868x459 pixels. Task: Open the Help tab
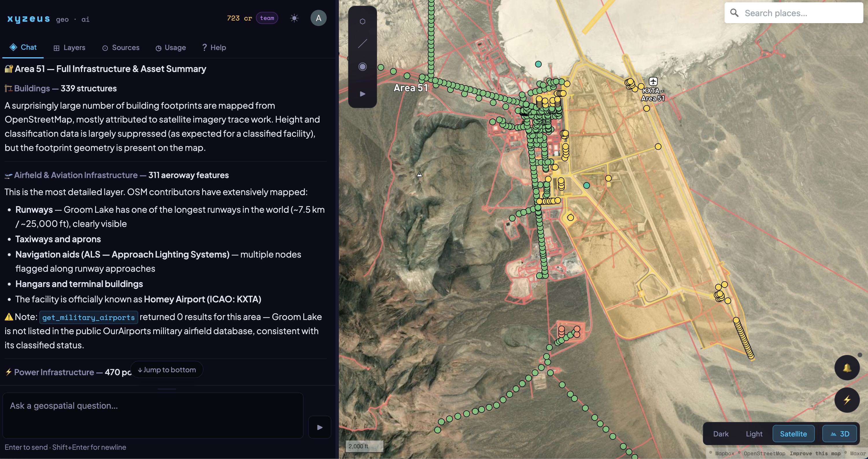click(x=214, y=48)
